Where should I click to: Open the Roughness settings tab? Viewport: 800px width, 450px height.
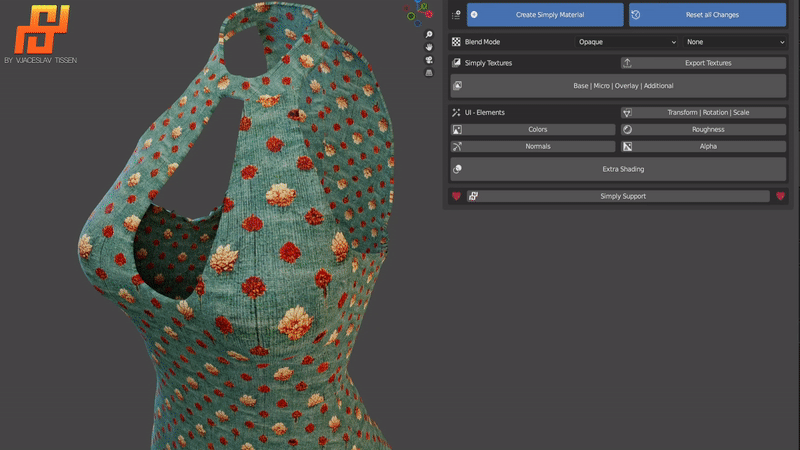[708, 130]
